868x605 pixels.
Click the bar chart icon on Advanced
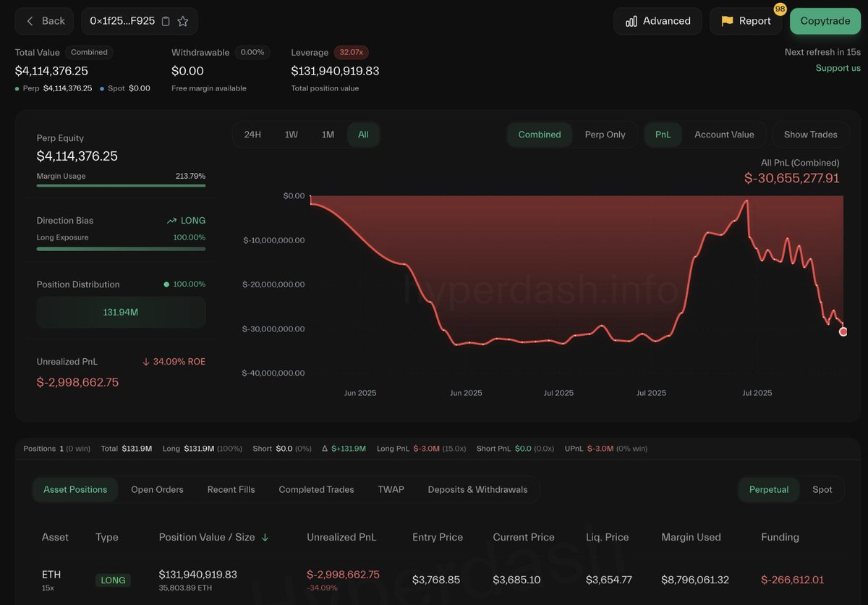pyautogui.click(x=631, y=21)
